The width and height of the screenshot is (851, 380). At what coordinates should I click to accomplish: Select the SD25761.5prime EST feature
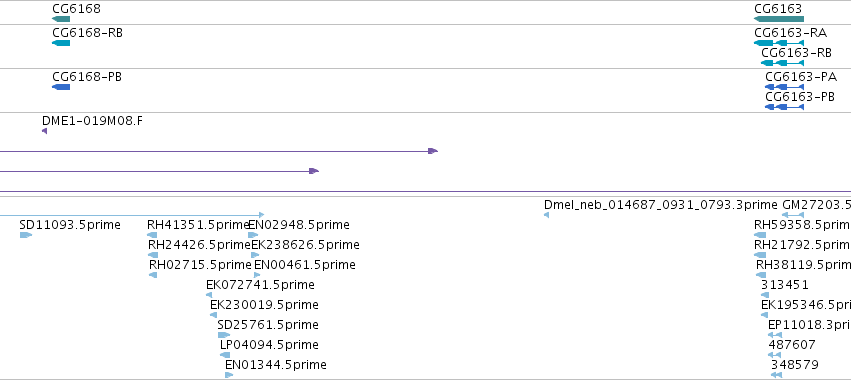[x=224, y=335]
